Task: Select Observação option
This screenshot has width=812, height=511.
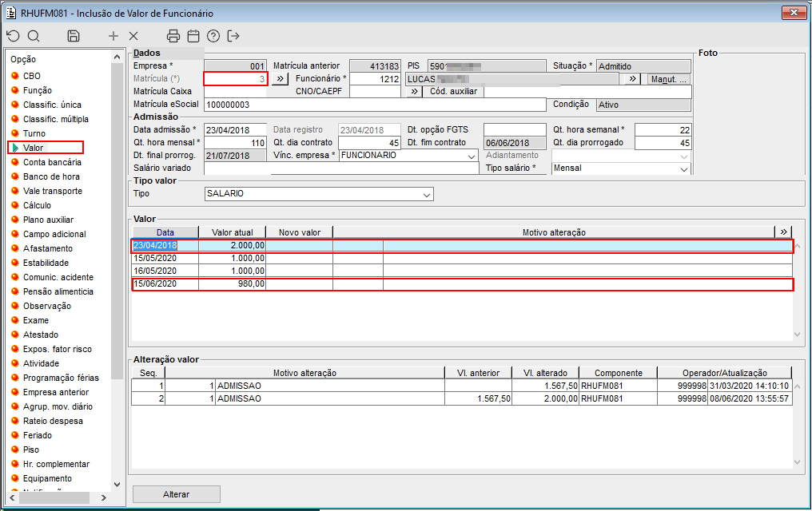Action: click(x=47, y=306)
